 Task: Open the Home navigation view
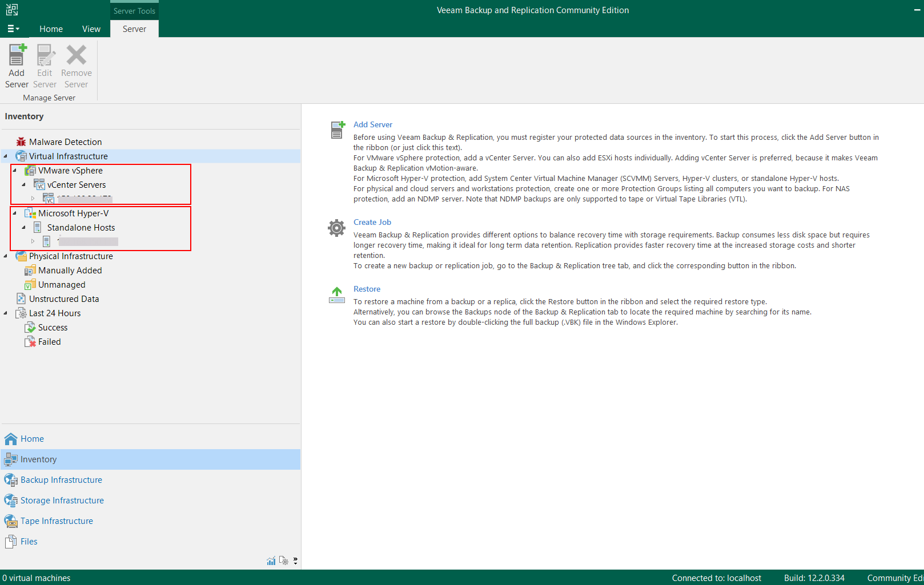151,439
